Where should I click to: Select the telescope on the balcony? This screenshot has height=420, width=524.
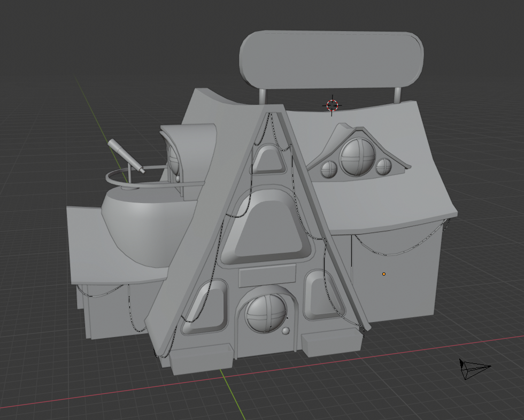pyautogui.click(x=125, y=155)
